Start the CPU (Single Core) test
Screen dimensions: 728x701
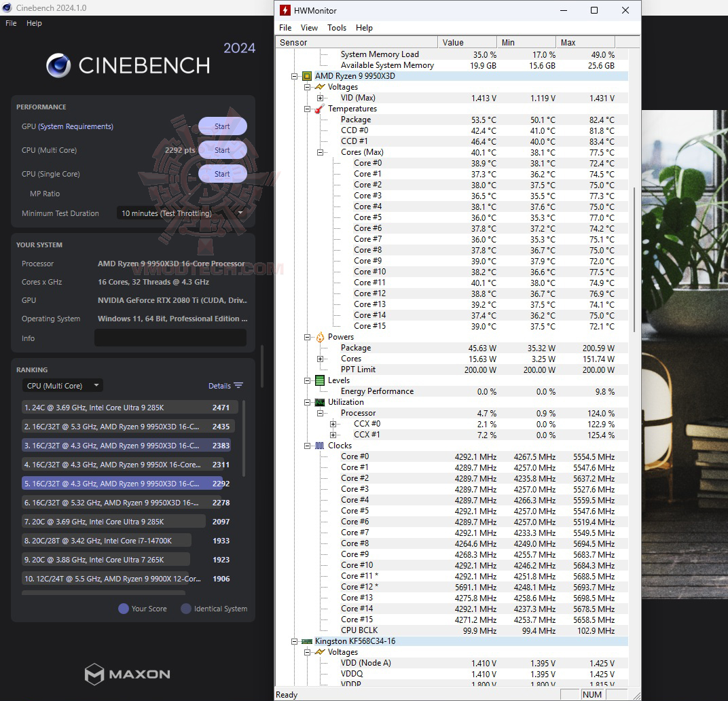coord(222,174)
